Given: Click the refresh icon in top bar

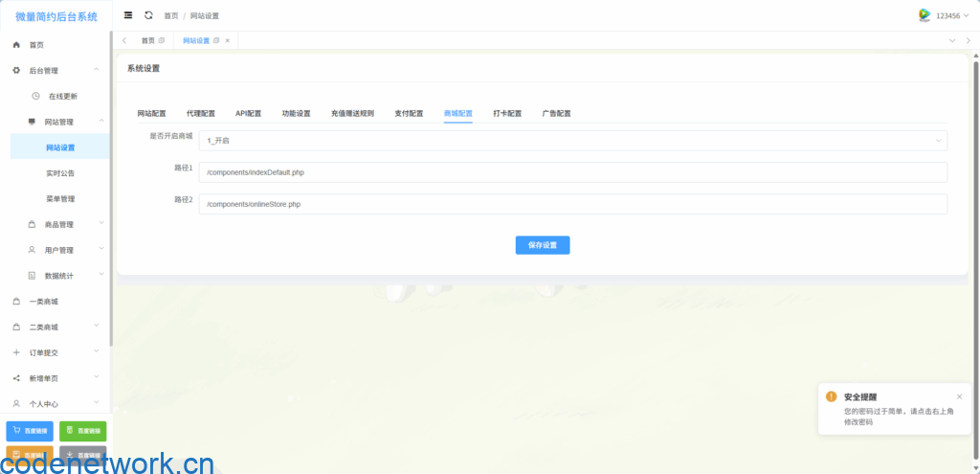Looking at the screenshot, I should point(148,15).
